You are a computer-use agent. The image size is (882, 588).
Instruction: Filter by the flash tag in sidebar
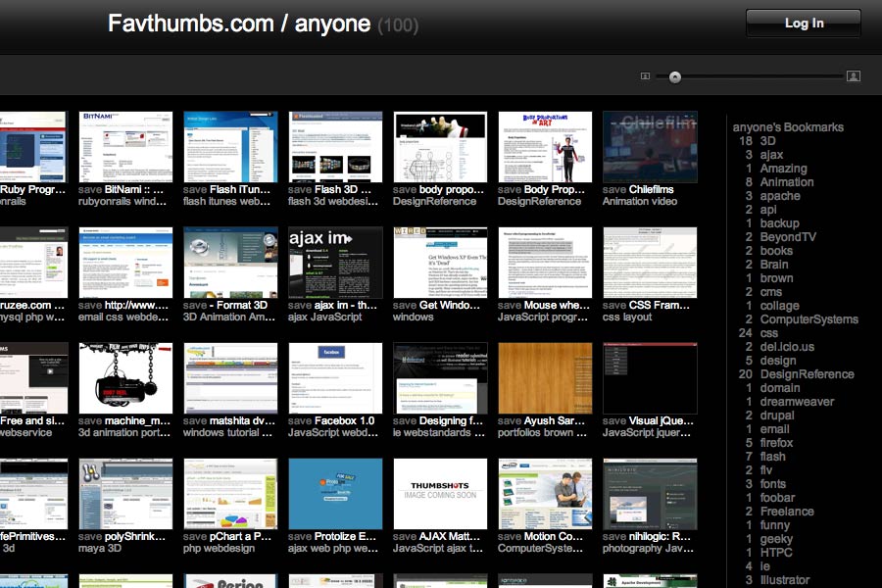click(773, 457)
